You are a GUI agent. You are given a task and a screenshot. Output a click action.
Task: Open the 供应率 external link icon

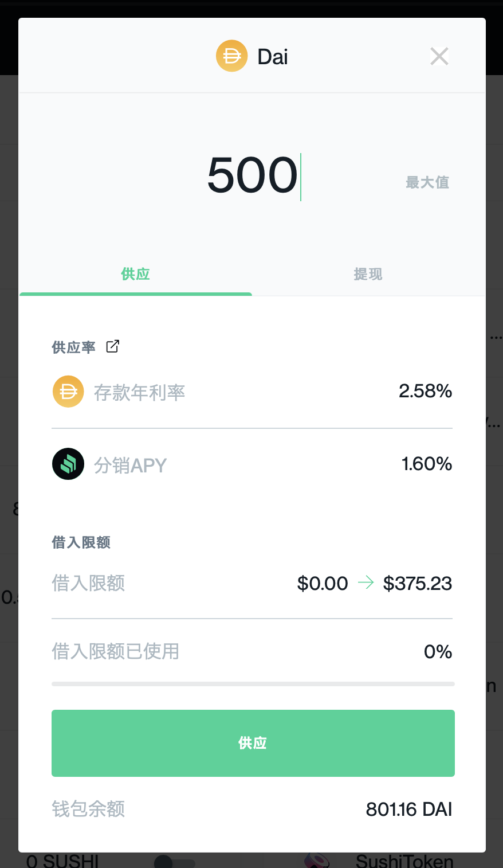tap(113, 346)
